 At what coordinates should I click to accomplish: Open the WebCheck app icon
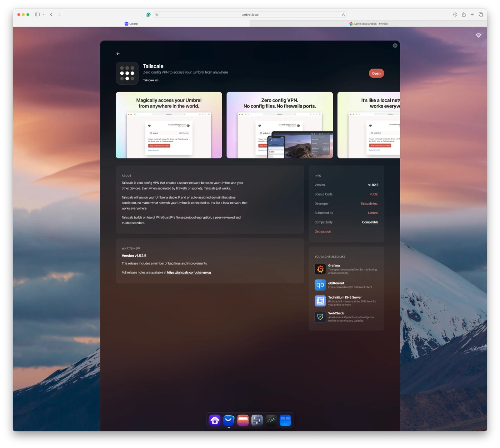click(320, 317)
